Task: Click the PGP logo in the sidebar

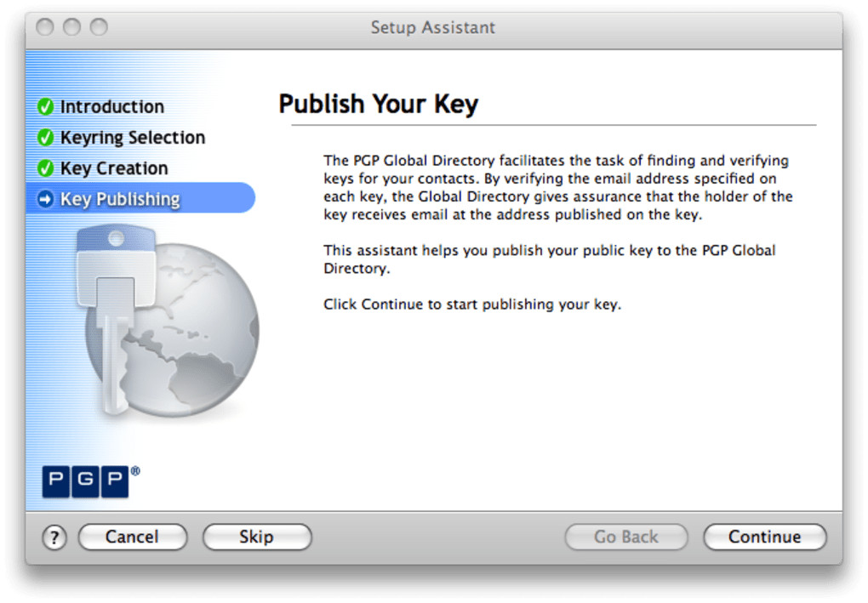Action: tap(85, 481)
